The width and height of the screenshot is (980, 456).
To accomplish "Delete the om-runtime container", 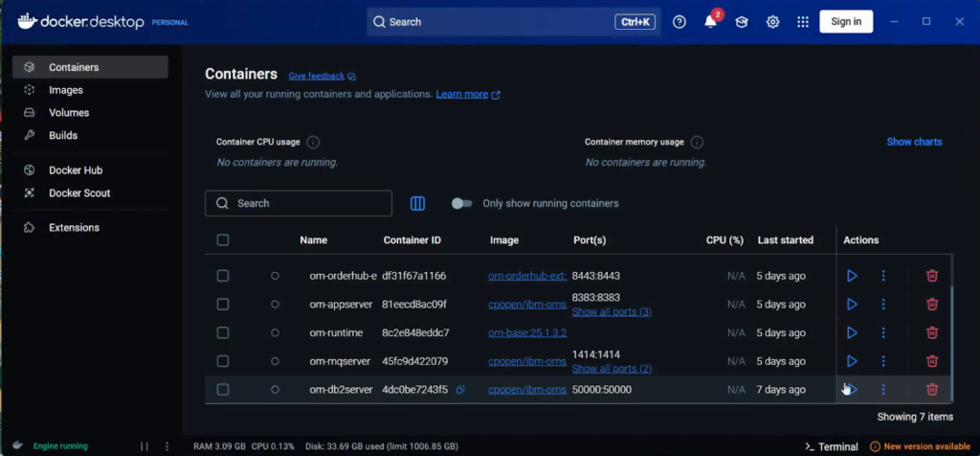I will pos(931,332).
